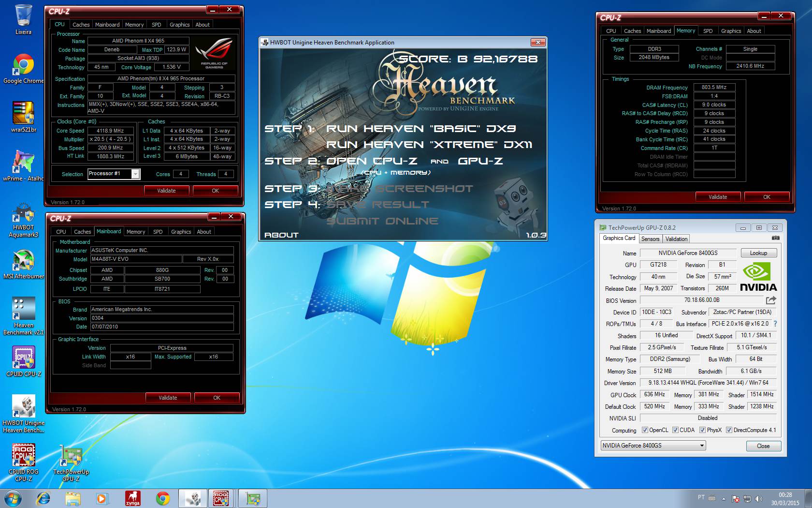
Task: Open the NVIDIA GeForce 8400GS GPU dropdown
Action: coord(653,446)
